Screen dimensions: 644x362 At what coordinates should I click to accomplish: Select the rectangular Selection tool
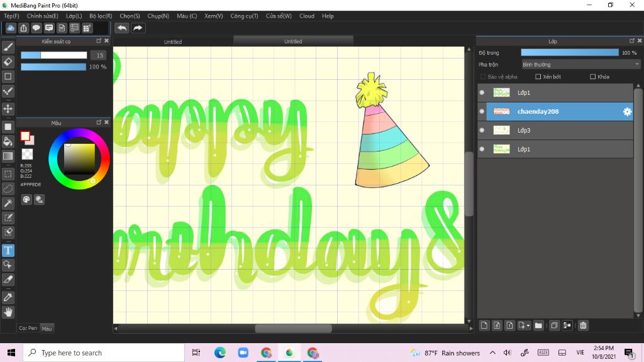tap(8, 173)
